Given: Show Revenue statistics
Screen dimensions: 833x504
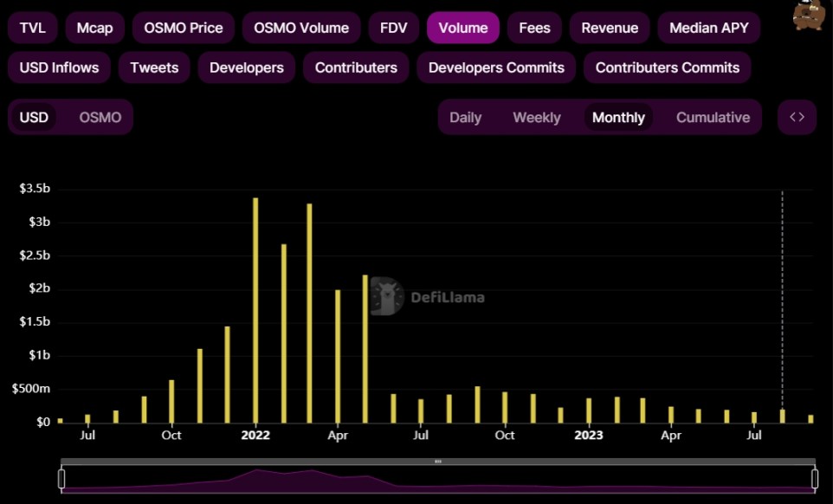Looking at the screenshot, I should coord(610,27).
